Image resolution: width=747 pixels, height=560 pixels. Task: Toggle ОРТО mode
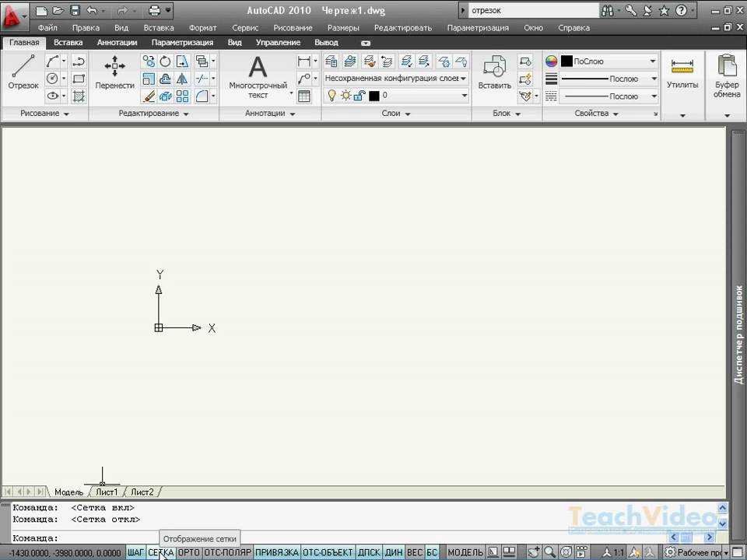pyautogui.click(x=188, y=552)
